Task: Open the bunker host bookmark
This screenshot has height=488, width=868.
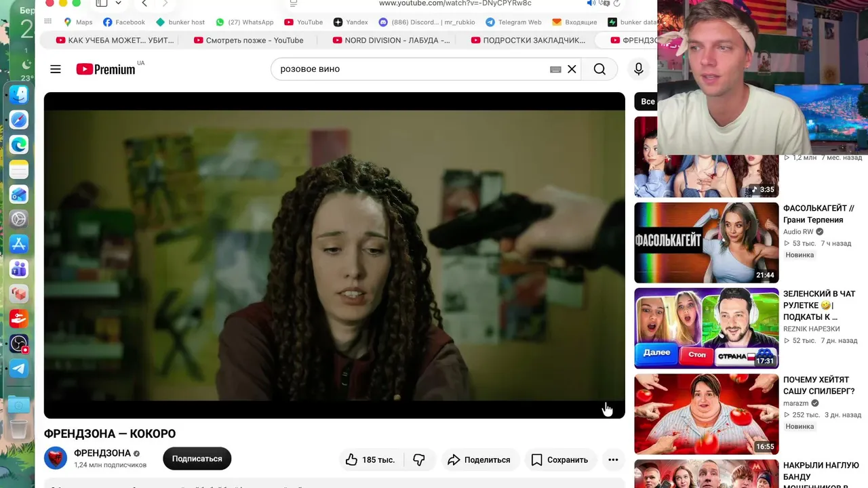Action: point(180,22)
